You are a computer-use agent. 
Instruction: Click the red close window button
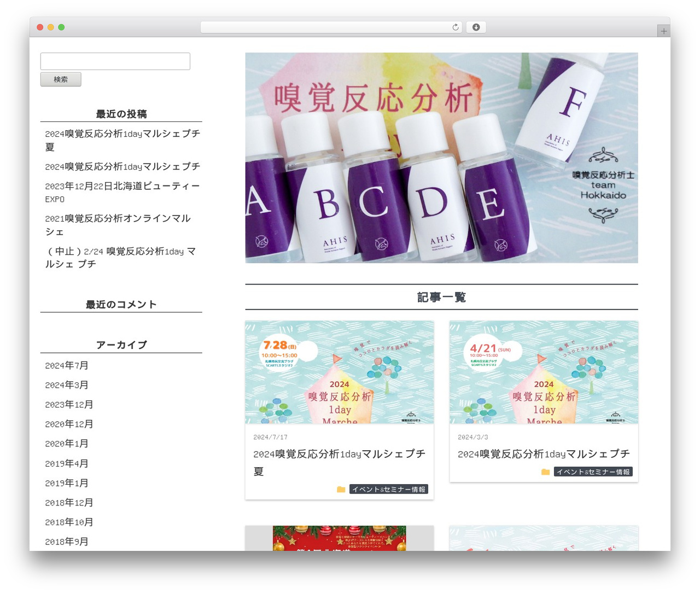click(x=40, y=27)
